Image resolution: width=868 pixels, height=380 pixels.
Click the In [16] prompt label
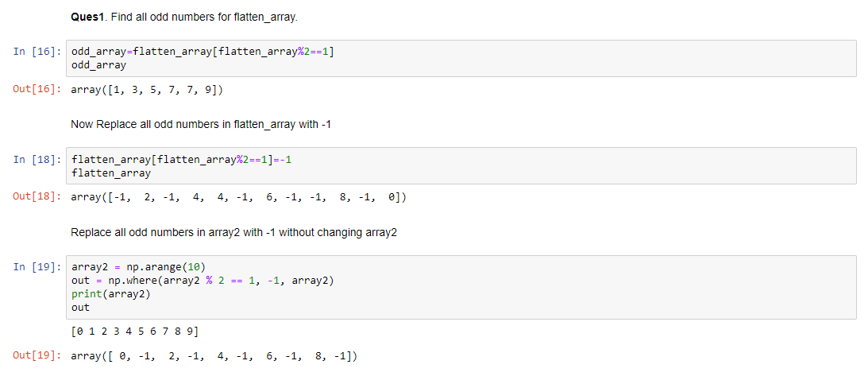37,52
